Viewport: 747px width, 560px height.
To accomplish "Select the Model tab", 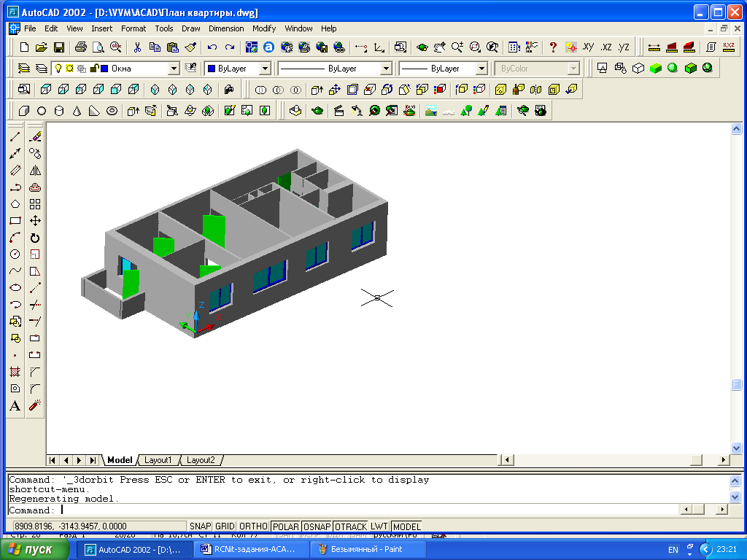I will 120,460.
